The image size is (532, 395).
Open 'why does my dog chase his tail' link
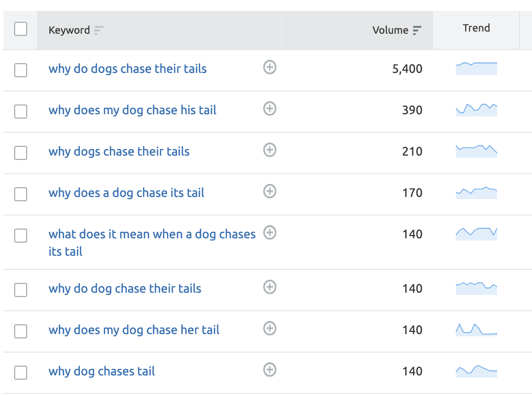132,110
